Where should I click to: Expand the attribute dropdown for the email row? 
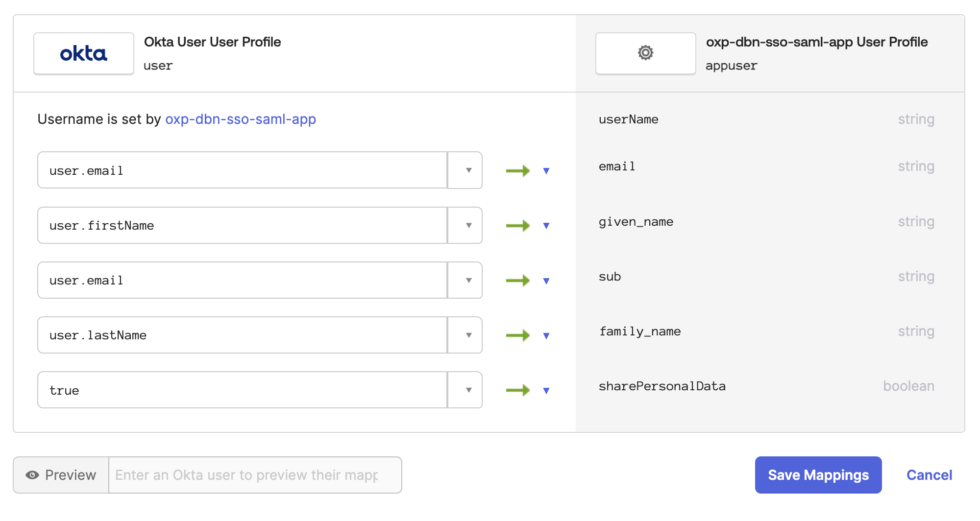click(x=465, y=170)
